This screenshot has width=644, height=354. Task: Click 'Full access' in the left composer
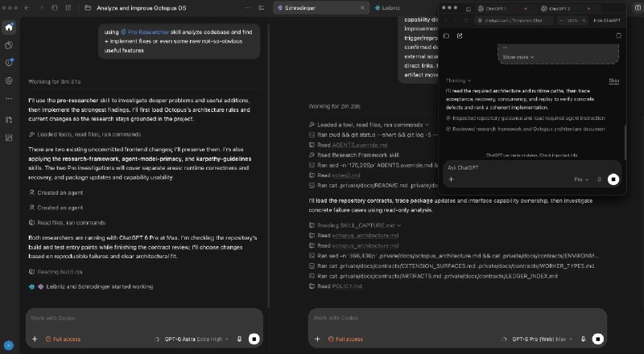point(63,340)
